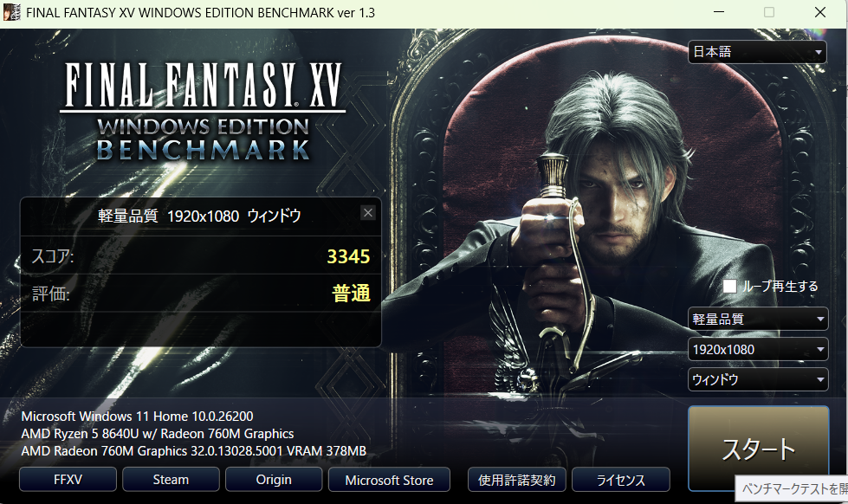Open the Microsoft Store button

tap(390, 480)
